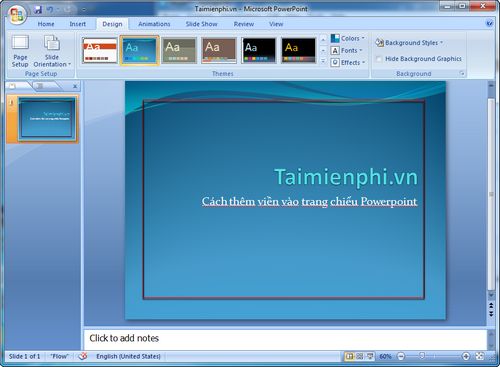Switch to the Home tab
The image size is (500, 367).
pyautogui.click(x=46, y=24)
